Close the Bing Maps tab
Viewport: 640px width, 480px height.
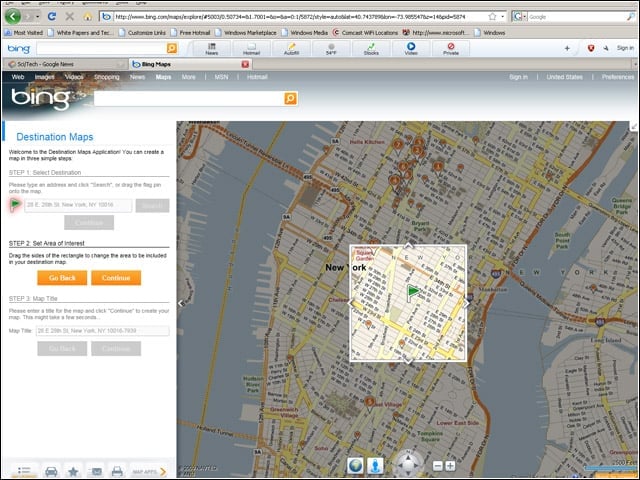(245, 64)
